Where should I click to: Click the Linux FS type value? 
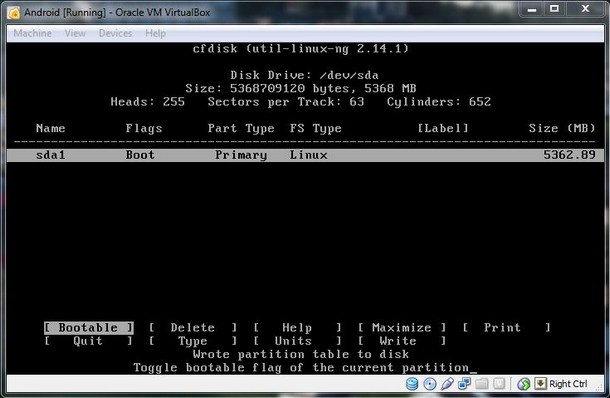(309, 155)
